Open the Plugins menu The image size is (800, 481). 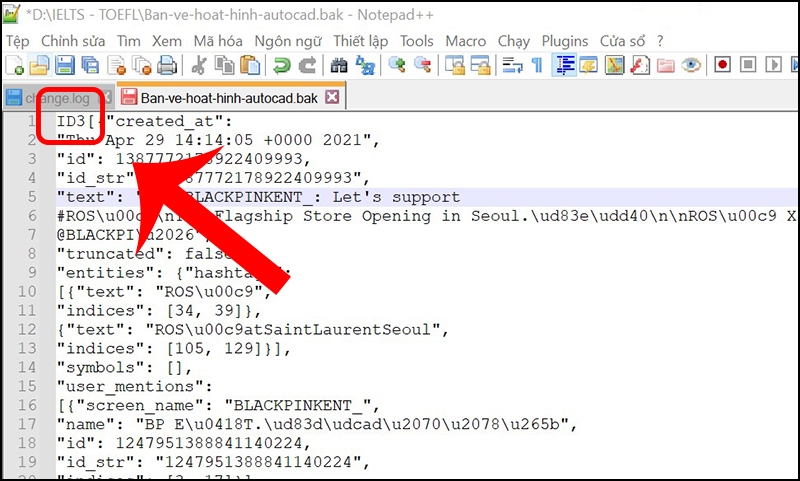[565, 41]
